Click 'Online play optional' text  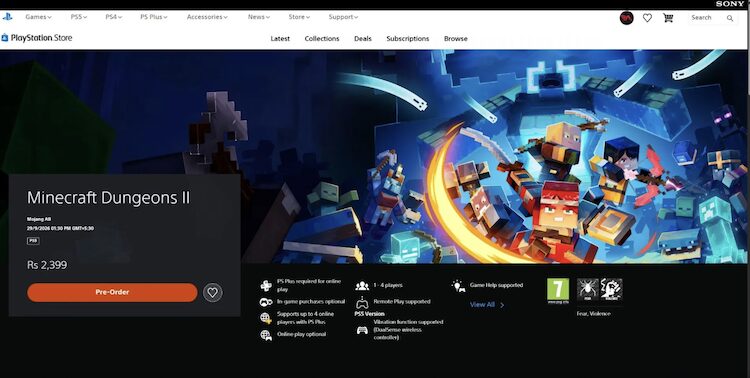point(301,334)
